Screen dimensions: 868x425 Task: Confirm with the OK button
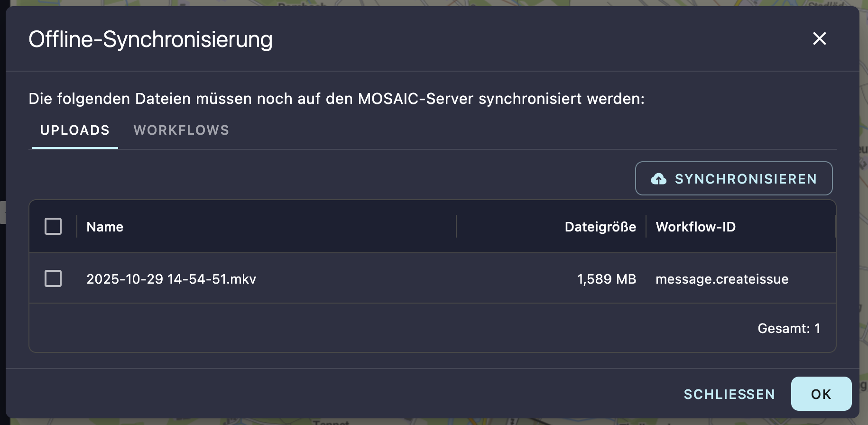coord(821,394)
